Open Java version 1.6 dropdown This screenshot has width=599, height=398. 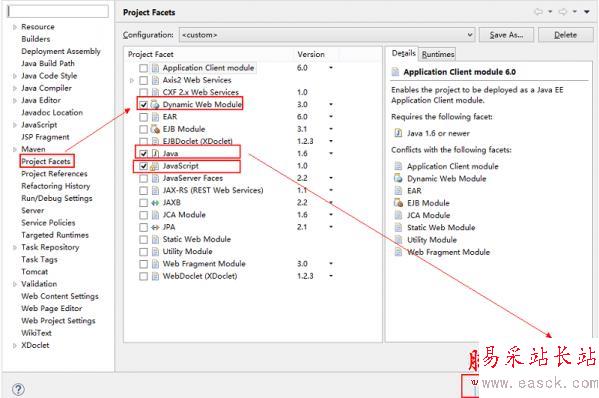pos(331,153)
